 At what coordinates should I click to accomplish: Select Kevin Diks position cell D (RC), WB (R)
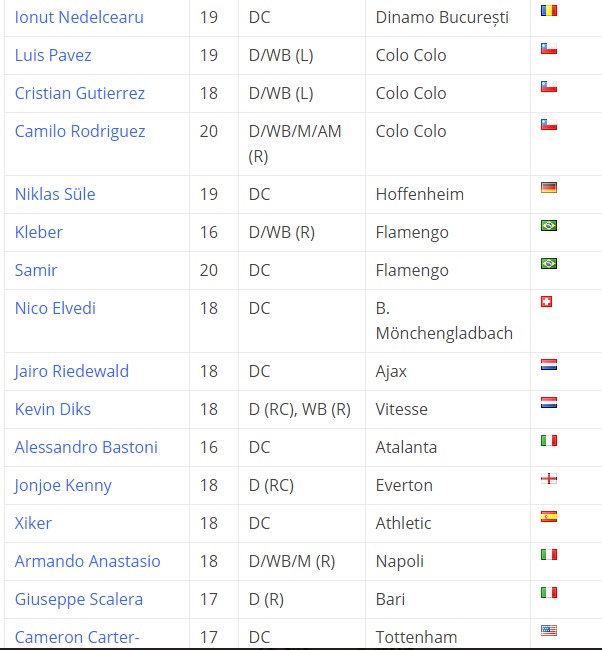pyautogui.click(x=302, y=409)
